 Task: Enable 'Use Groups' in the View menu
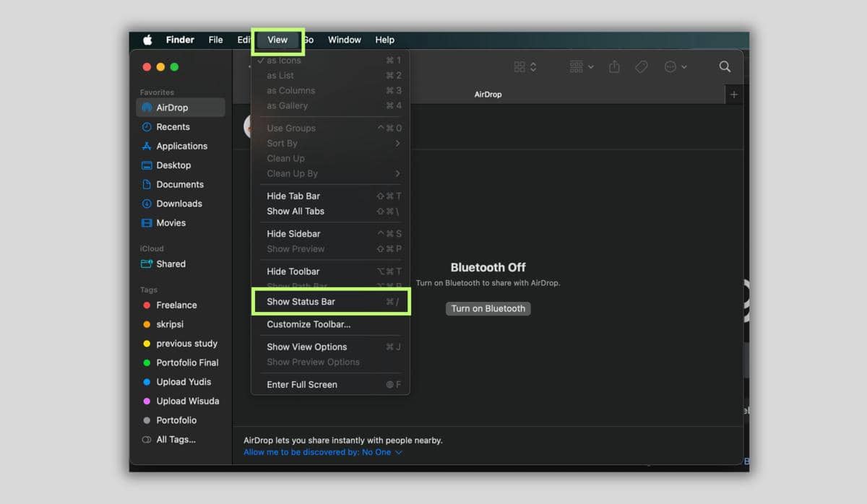pyautogui.click(x=291, y=128)
